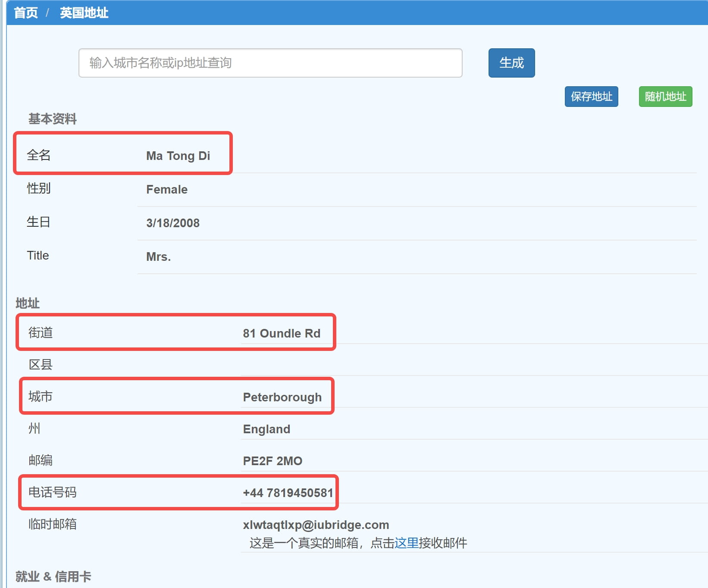Focus the city or IP search field

(x=270, y=63)
